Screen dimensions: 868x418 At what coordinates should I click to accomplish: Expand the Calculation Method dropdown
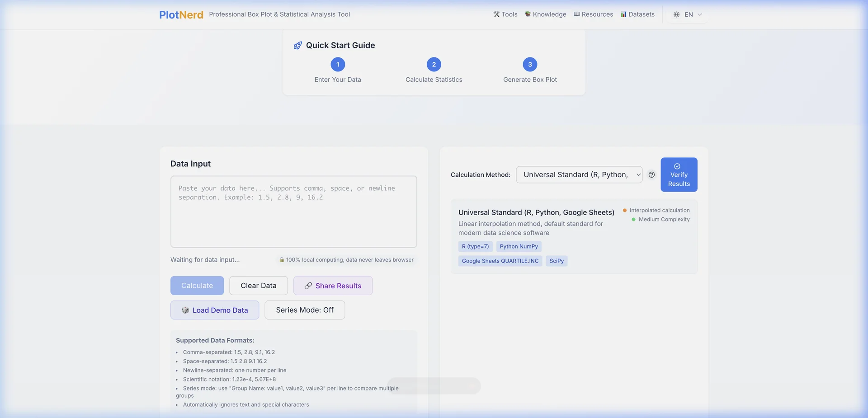pos(579,175)
